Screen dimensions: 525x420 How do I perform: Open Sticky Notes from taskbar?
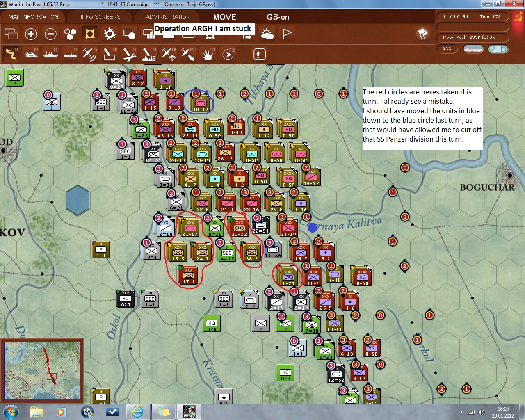tap(163, 412)
